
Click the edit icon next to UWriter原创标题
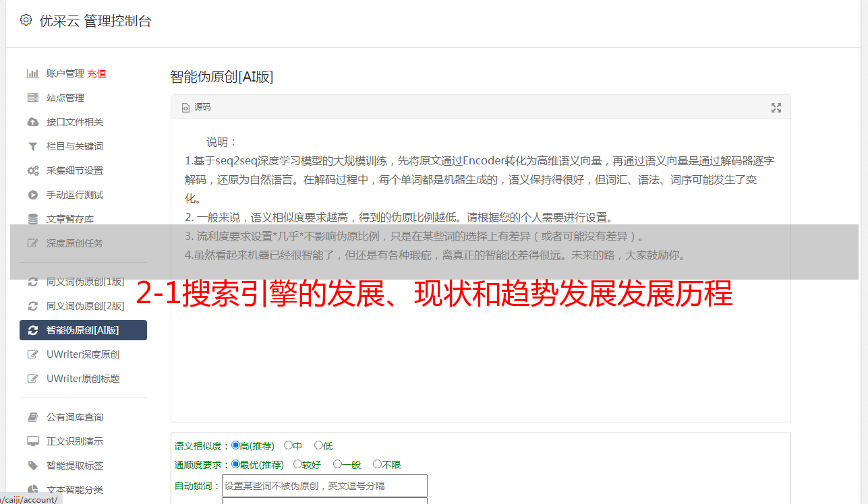click(x=32, y=379)
